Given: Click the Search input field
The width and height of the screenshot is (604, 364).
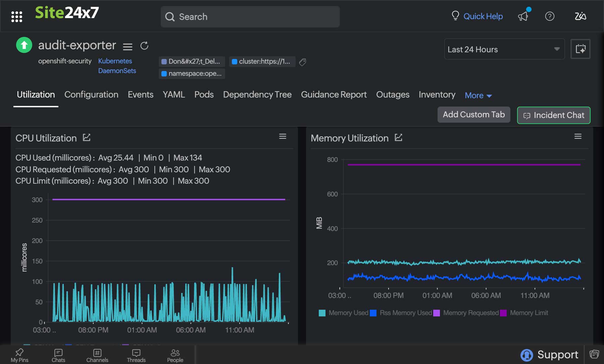Looking at the screenshot, I should pyautogui.click(x=250, y=17).
